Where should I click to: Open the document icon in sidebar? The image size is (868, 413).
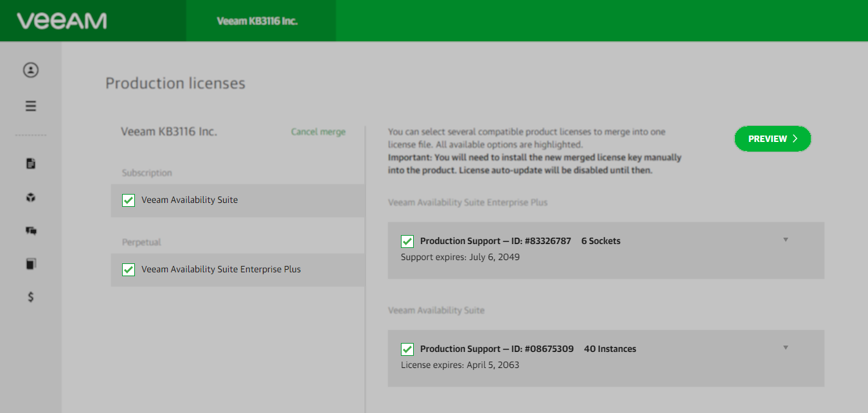pyautogui.click(x=31, y=164)
